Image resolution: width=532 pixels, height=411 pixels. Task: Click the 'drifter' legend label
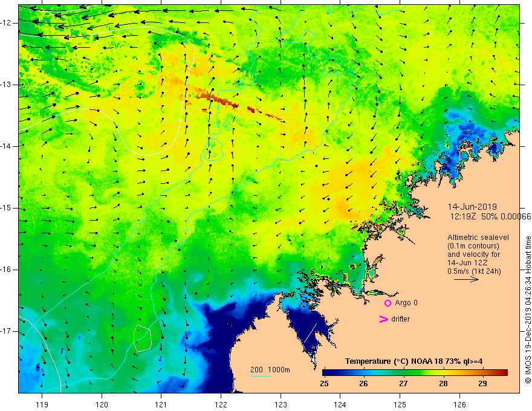point(400,319)
